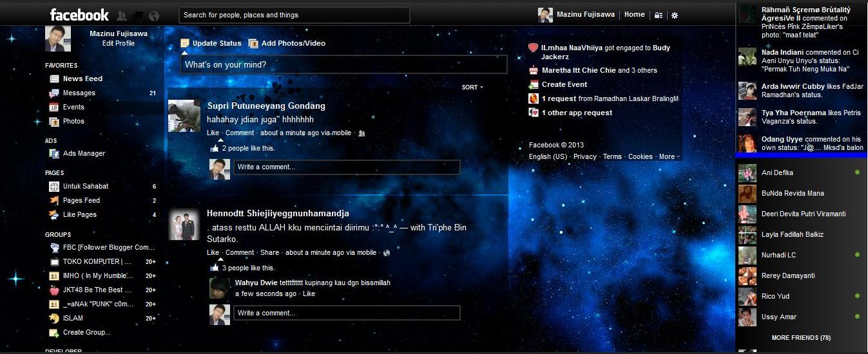The height and width of the screenshot is (354, 868).
Task: Click the Update Status icon
Action: (x=185, y=43)
